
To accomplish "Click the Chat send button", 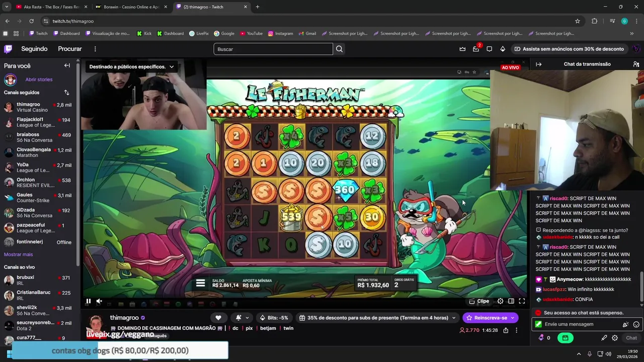I will [631, 338].
